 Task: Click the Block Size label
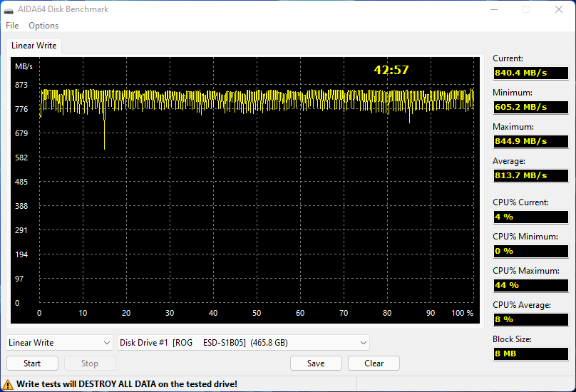[x=512, y=339]
